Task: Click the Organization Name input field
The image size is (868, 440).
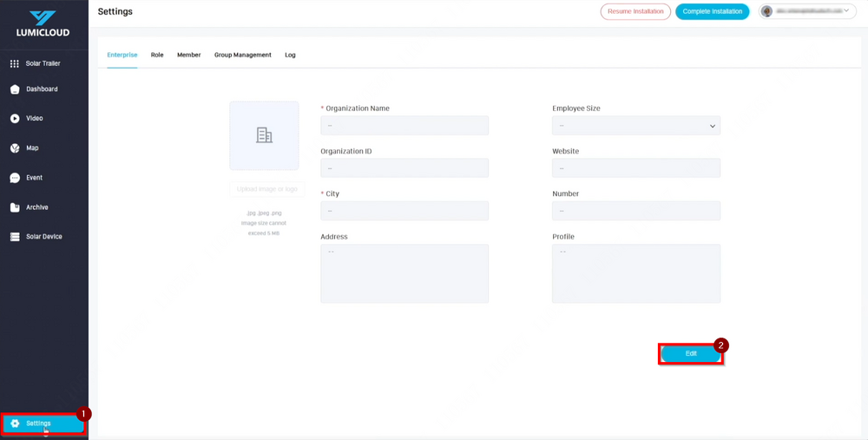Action: (x=404, y=126)
